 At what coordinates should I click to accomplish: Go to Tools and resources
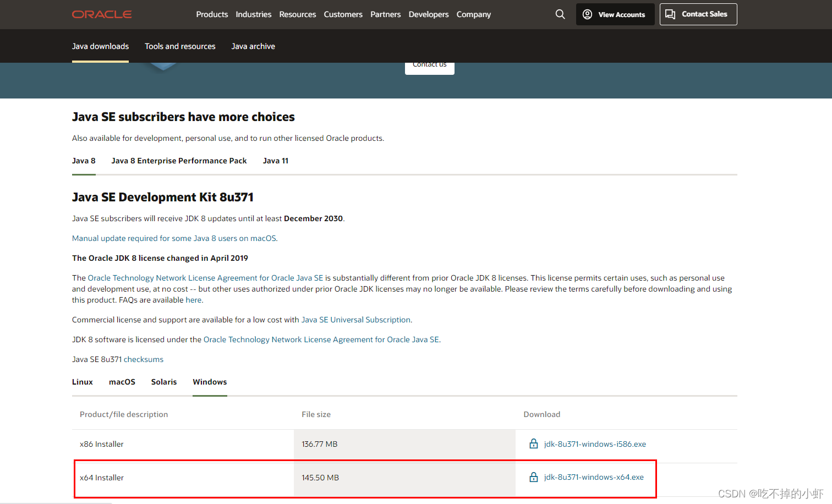point(180,46)
